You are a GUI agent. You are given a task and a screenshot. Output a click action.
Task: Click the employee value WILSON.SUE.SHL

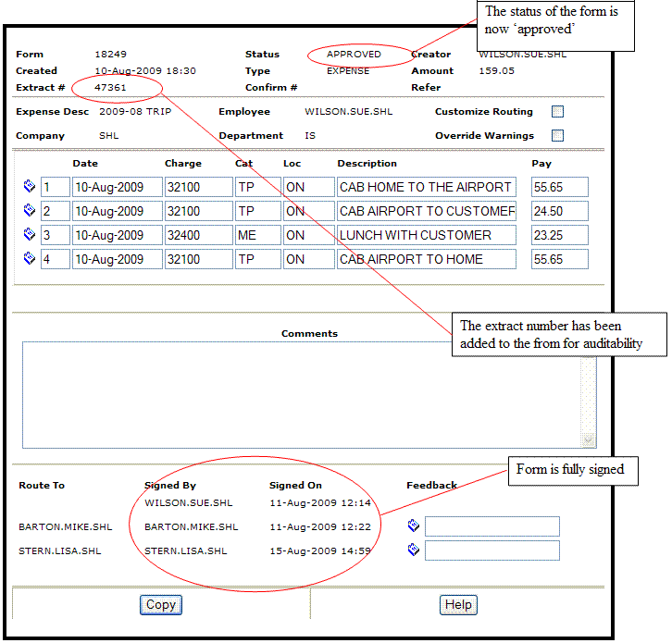tap(348, 111)
